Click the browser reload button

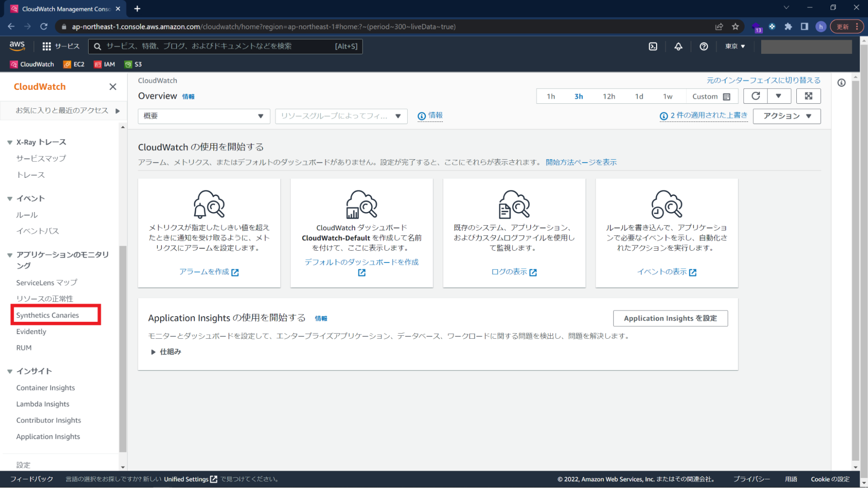(x=44, y=26)
